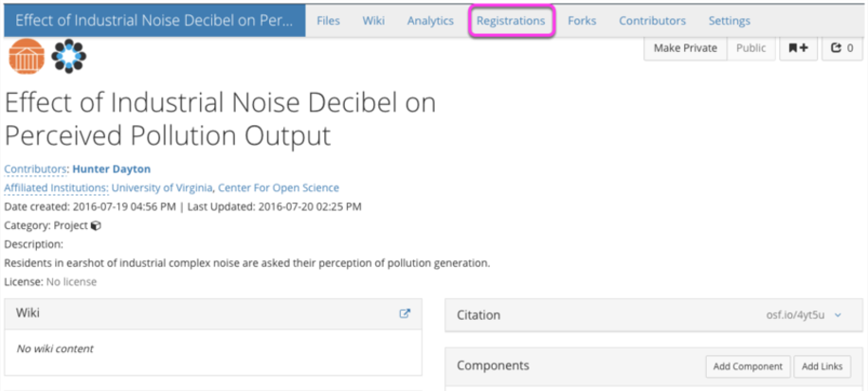Viewport: 868px width, 391px height.
Task: Open the project Settings tab
Action: pyautogui.click(x=729, y=21)
